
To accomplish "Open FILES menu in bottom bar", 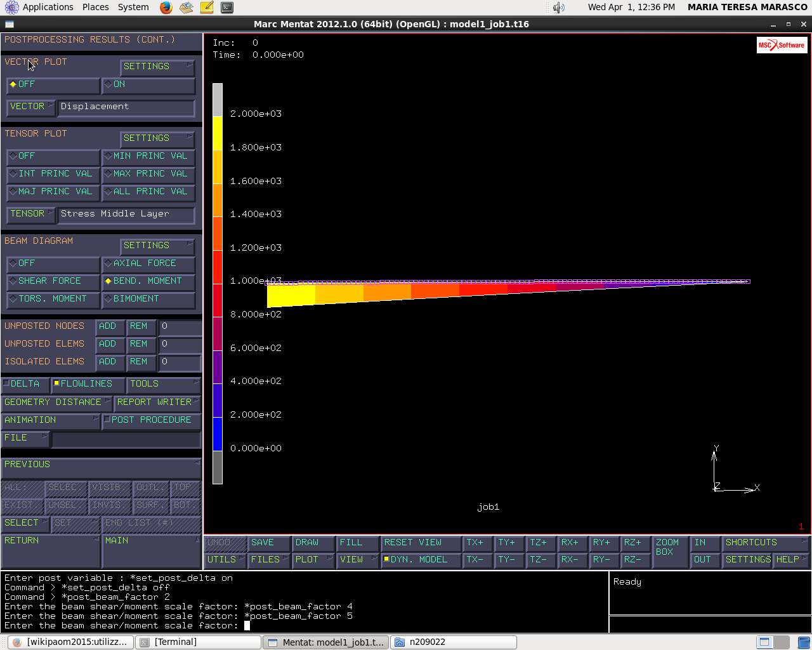I will point(270,560).
